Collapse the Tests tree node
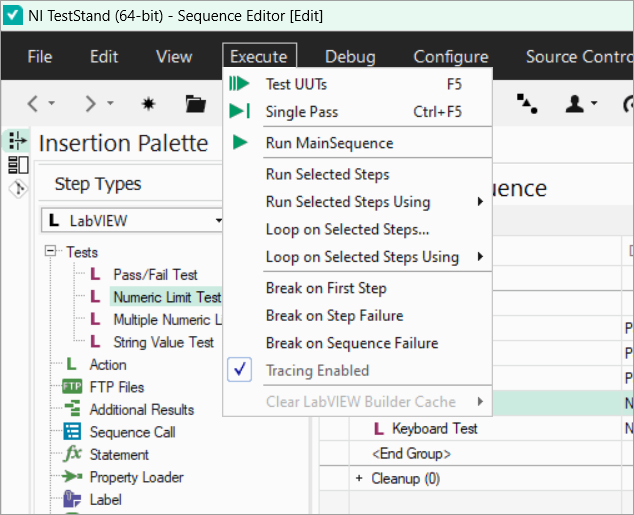 pos(51,251)
